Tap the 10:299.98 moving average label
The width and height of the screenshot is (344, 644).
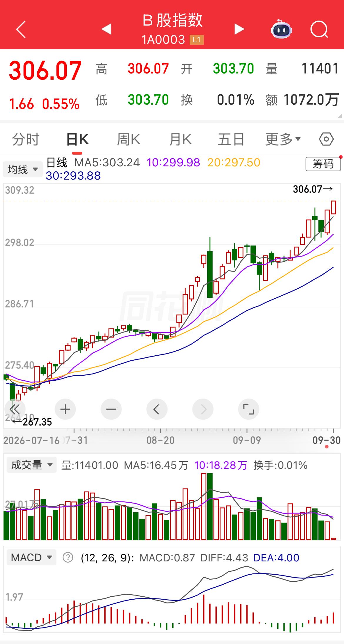[x=173, y=162]
